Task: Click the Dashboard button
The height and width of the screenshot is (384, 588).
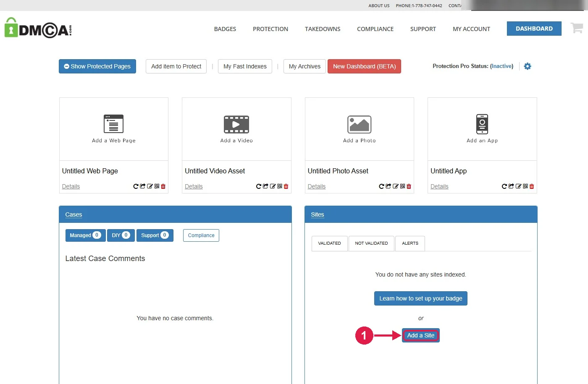Action: click(x=534, y=29)
